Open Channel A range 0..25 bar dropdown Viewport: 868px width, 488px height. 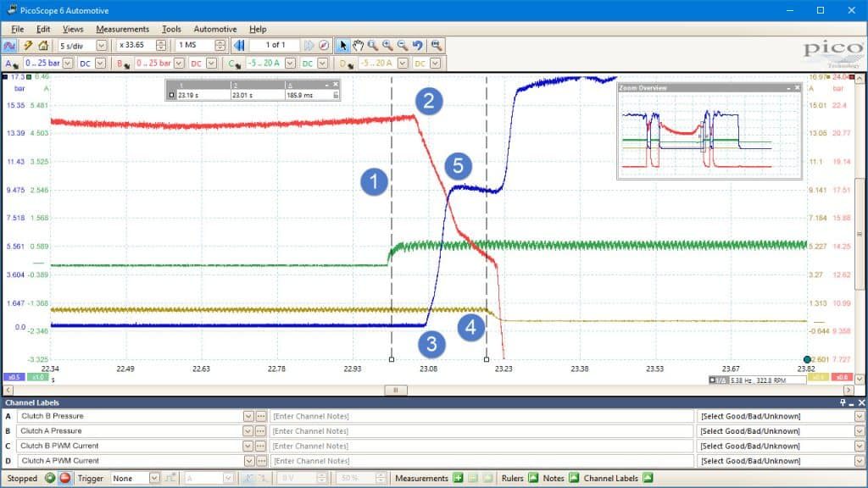coord(68,64)
